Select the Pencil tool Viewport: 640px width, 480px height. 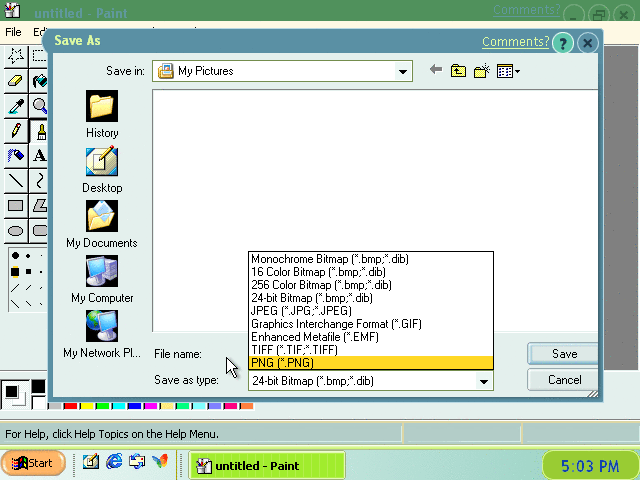(16, 131)
